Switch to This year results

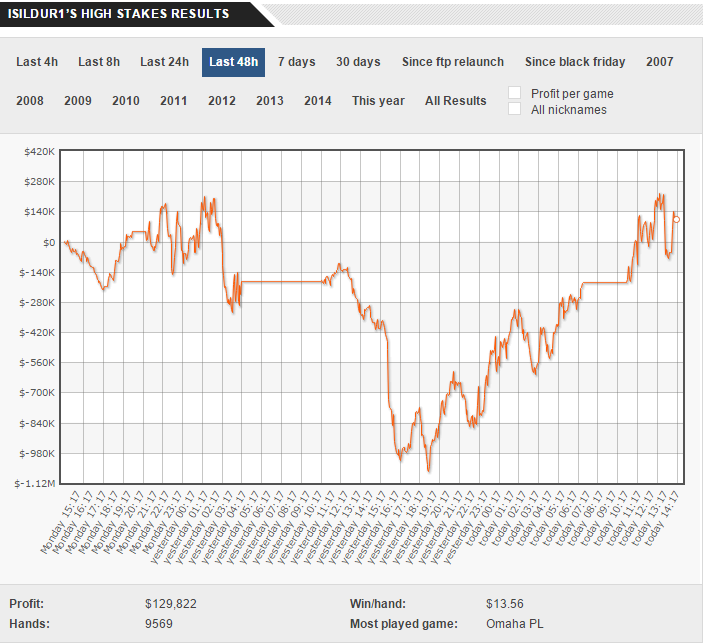click(378, 101)
